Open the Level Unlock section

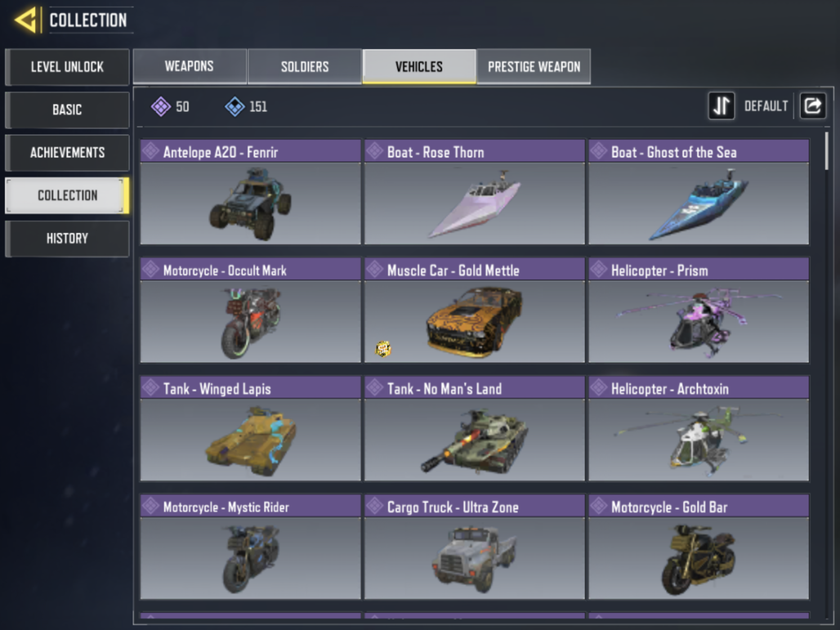[x=67, y=67]
